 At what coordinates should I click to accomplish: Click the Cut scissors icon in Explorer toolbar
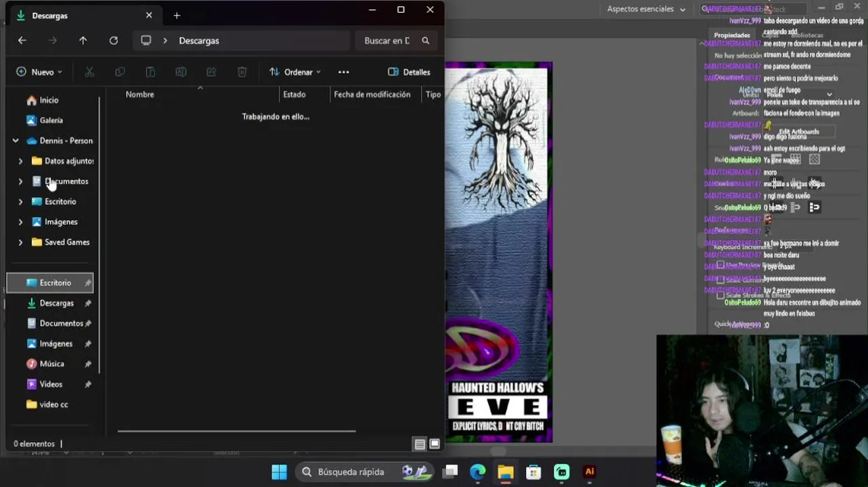pos(89,72)
